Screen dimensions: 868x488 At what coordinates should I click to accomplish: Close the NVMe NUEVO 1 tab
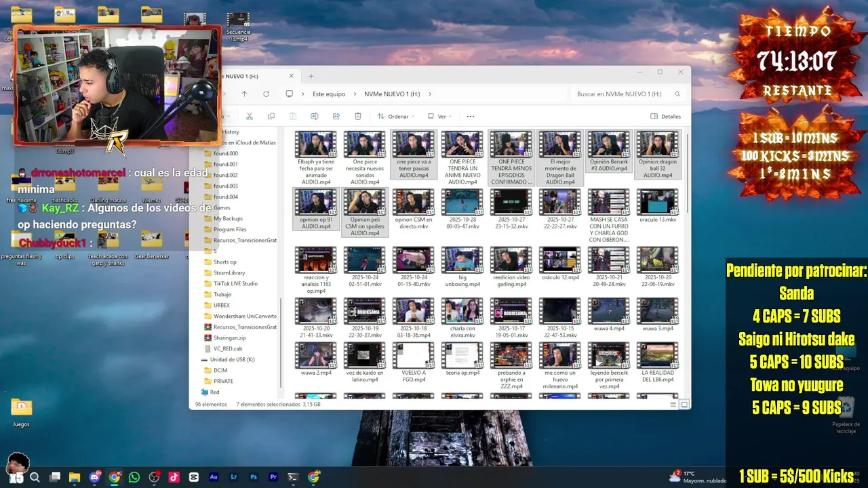292,76
